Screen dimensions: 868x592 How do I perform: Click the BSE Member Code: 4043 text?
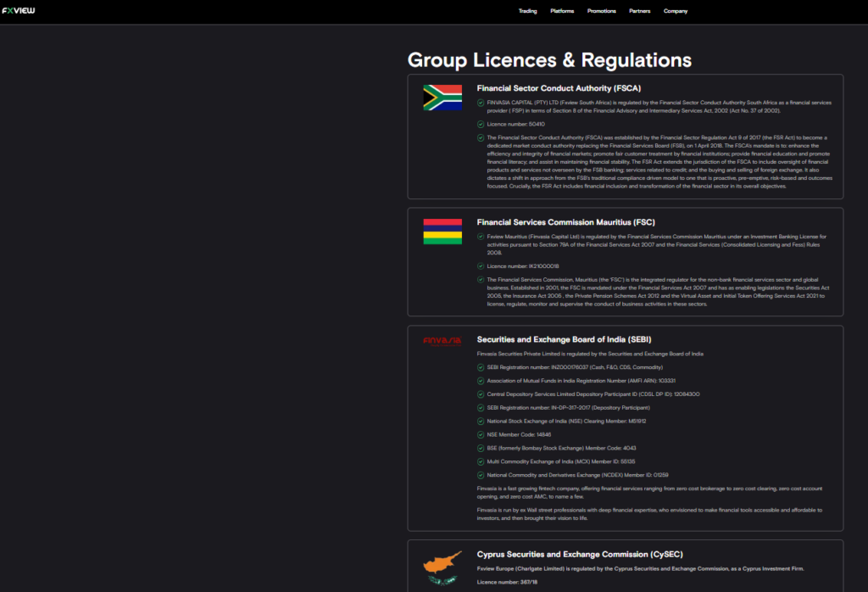pos(561,448)
